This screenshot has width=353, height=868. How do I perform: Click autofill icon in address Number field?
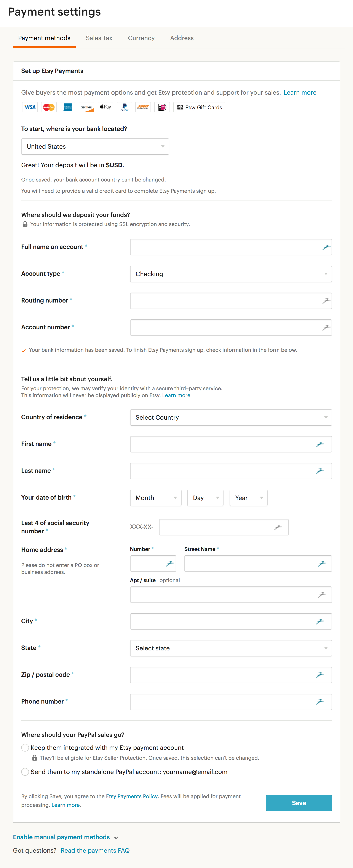[x=170, y=563]
